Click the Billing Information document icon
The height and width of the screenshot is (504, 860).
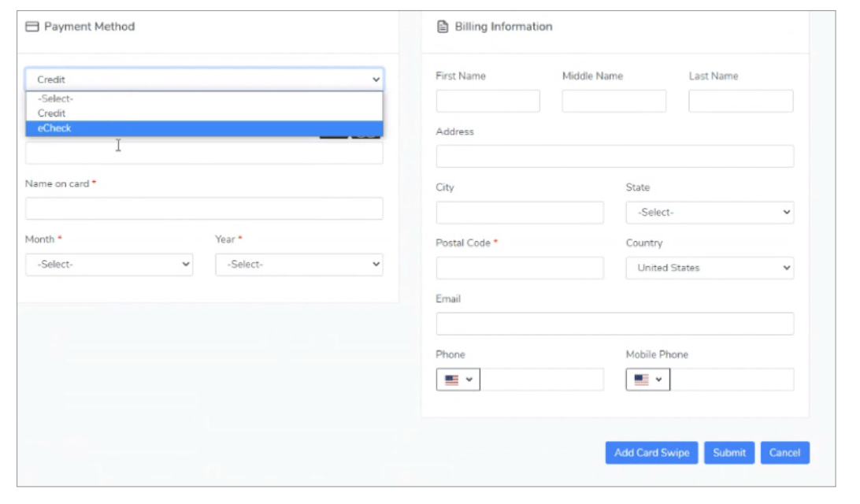443,27
